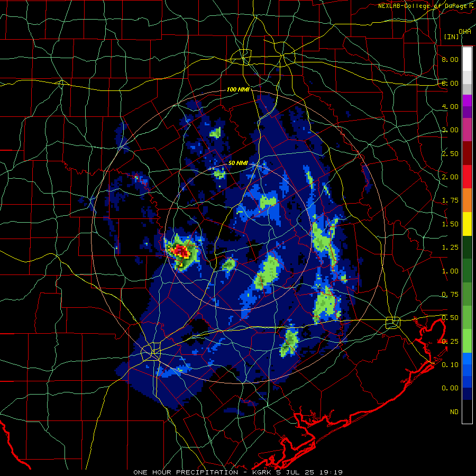
Task: Click the 2.00 scale value
Action: pos(450,177)
